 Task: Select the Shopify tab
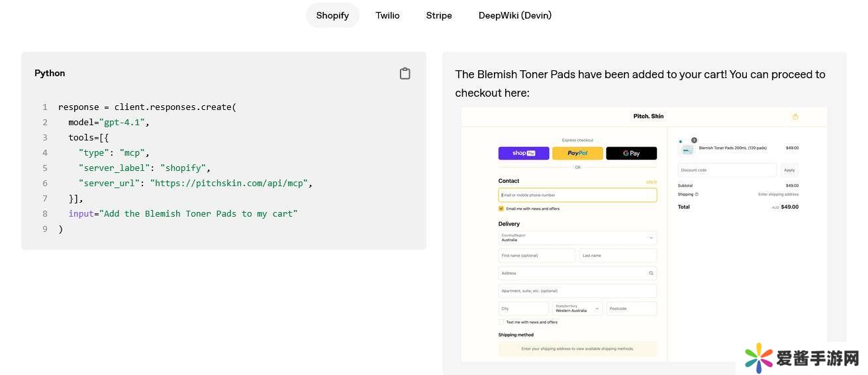tap(332, 15)
